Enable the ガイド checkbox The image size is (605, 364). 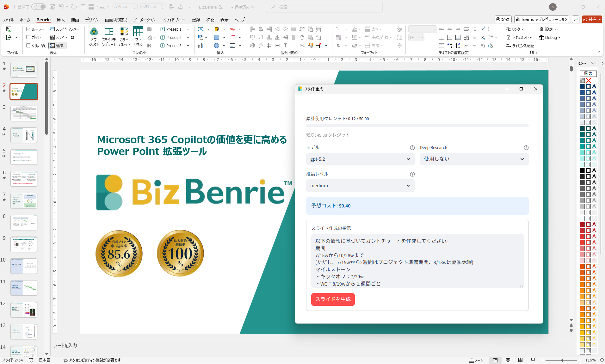(28, 37)
